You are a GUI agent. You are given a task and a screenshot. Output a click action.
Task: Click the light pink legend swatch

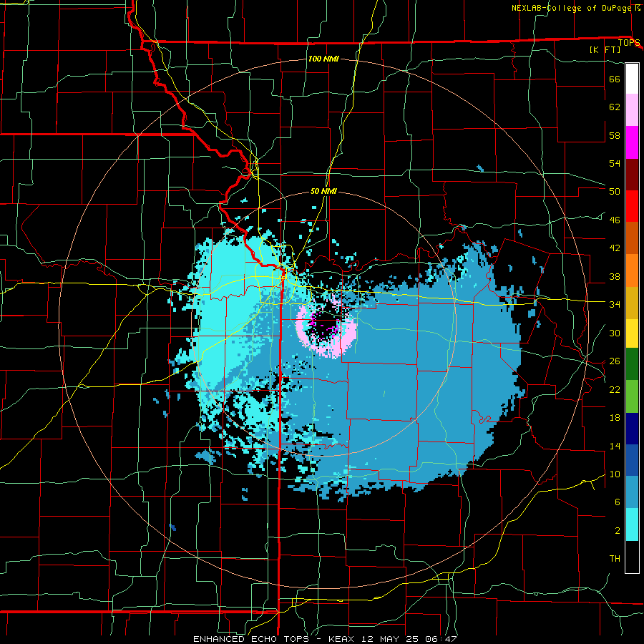[632, 110]
